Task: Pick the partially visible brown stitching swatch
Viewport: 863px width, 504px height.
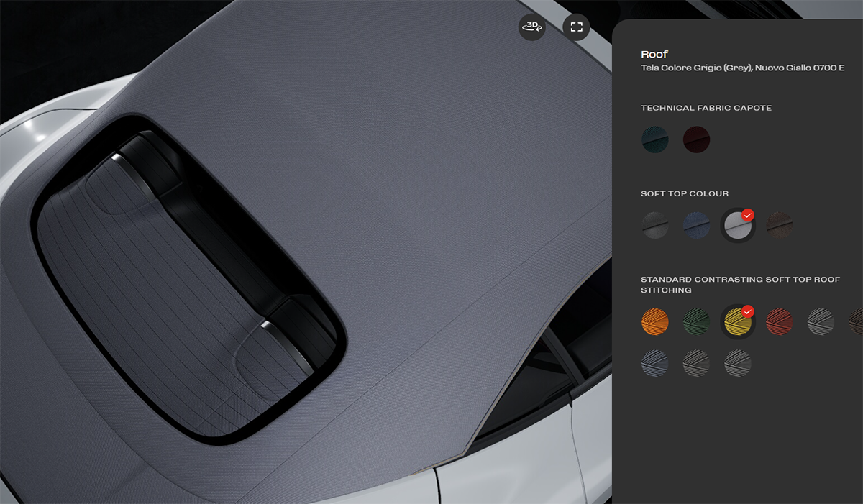Action: coord(857,321)
